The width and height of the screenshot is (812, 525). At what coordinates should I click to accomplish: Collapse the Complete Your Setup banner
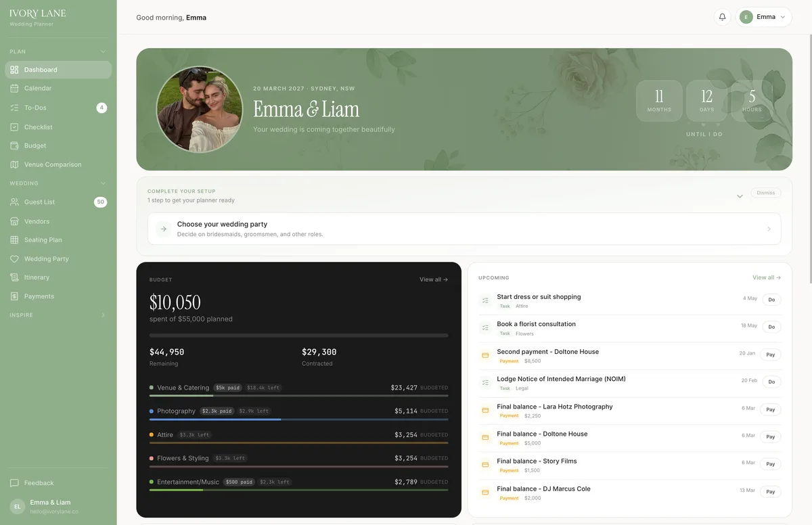click(x=740, y=195)
